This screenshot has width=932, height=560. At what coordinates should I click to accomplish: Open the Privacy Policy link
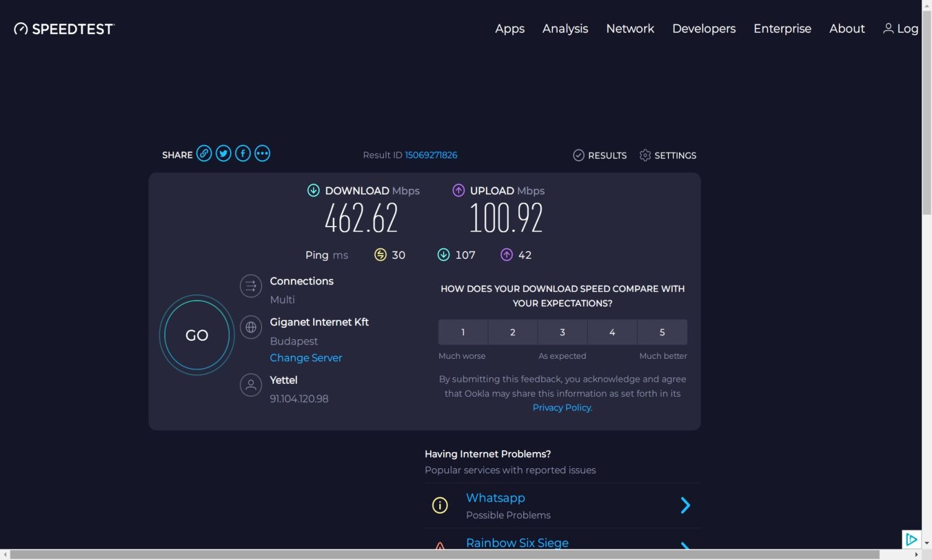562,407
